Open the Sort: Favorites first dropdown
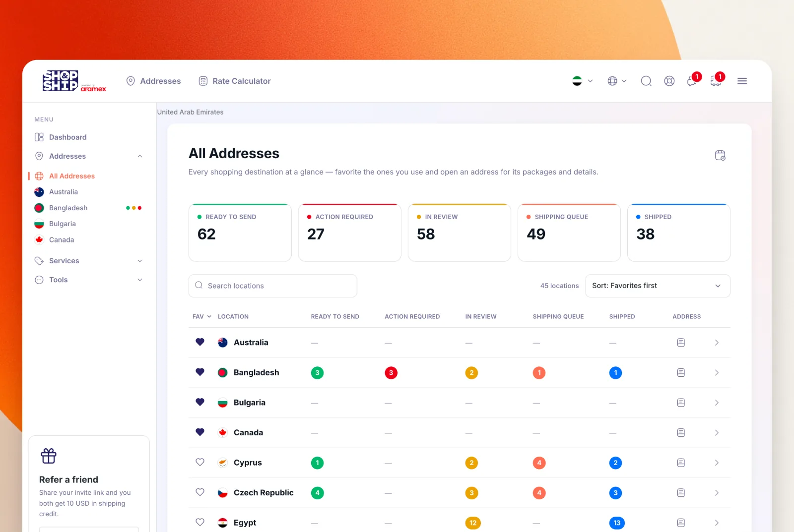The width and height of the screenshot is (794, 532). (x=658, y=286)
